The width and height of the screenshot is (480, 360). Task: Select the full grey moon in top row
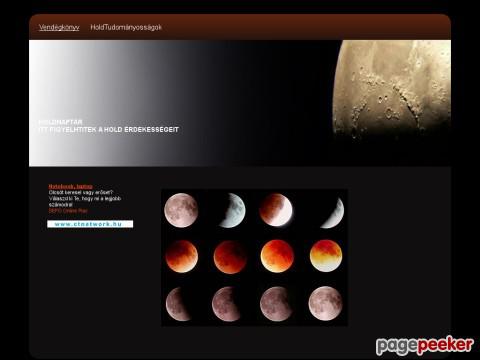(x=181, y=210)
